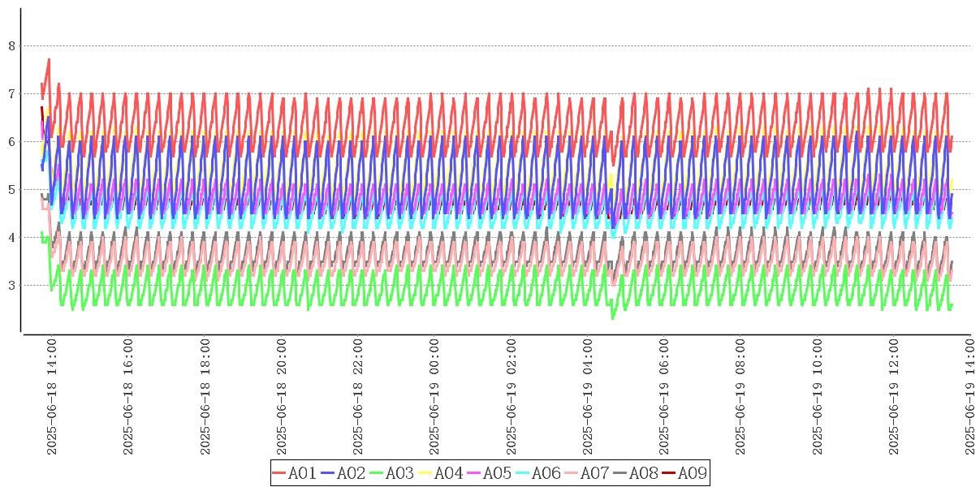
Task: Click the green A03 legend color swatch
Action: click(376, 473)
